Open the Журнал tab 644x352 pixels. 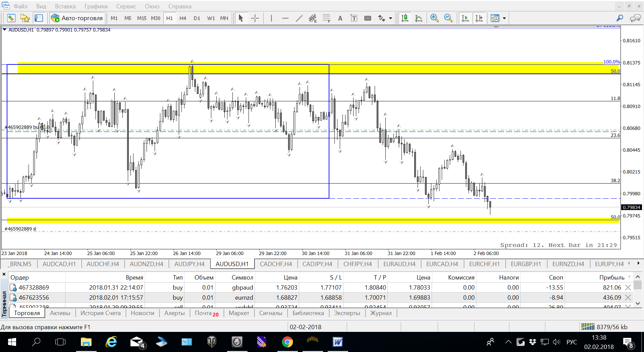(381, 313)
